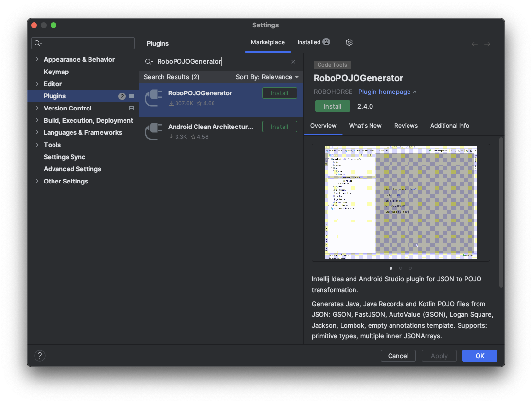Click the description pane vertical scrollbar
Viewport: 532px width, 403px height.
point(501,213)
